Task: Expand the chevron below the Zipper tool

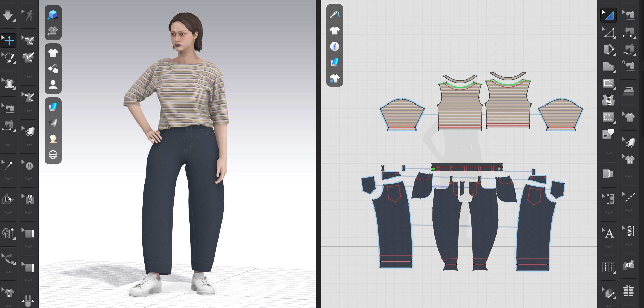Action: (x=28, y=212)
